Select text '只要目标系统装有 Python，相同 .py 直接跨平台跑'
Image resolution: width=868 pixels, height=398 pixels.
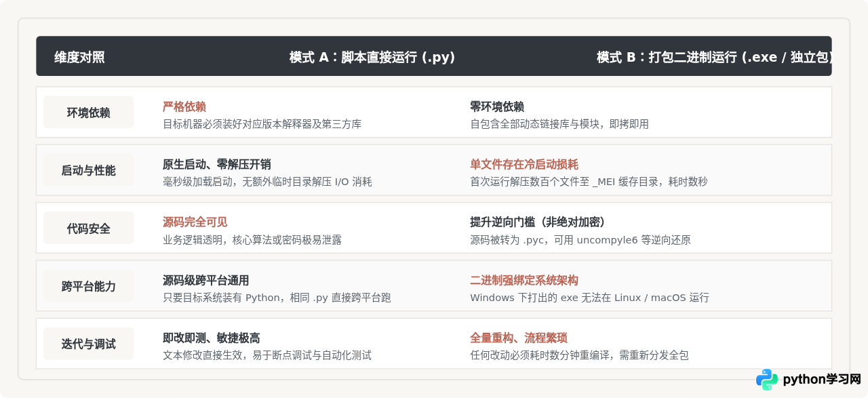point(277,298)
